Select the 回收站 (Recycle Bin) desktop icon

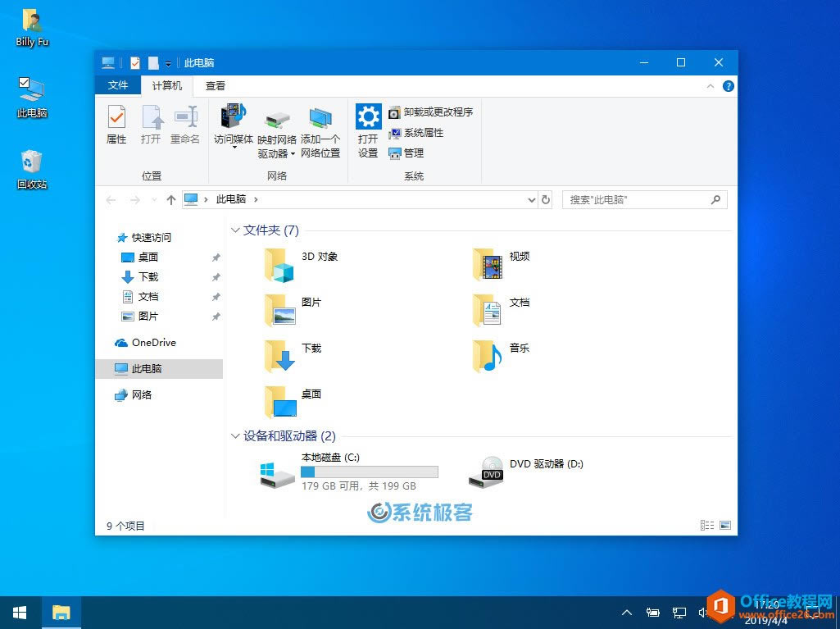click(x=32, y=170)
